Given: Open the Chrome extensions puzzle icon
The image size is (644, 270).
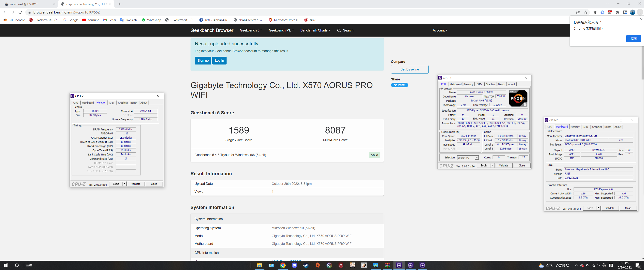Looking at the screenshot, I should (x=618, y=12).
